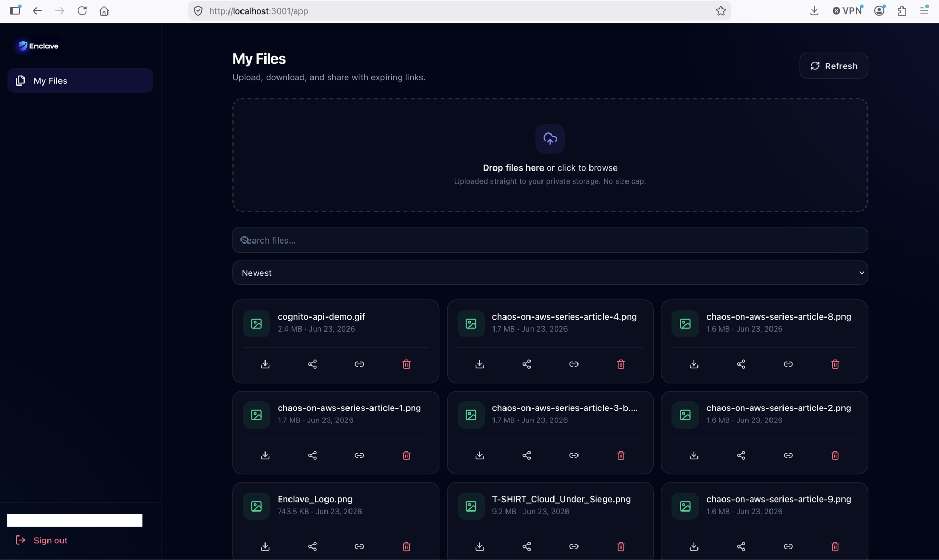The width and height of the screenshot is (939, 560).
Task: Copy link for chaos-on-aws-series-article-9.png
Action: pyautogui.click(x=788, y=546)
